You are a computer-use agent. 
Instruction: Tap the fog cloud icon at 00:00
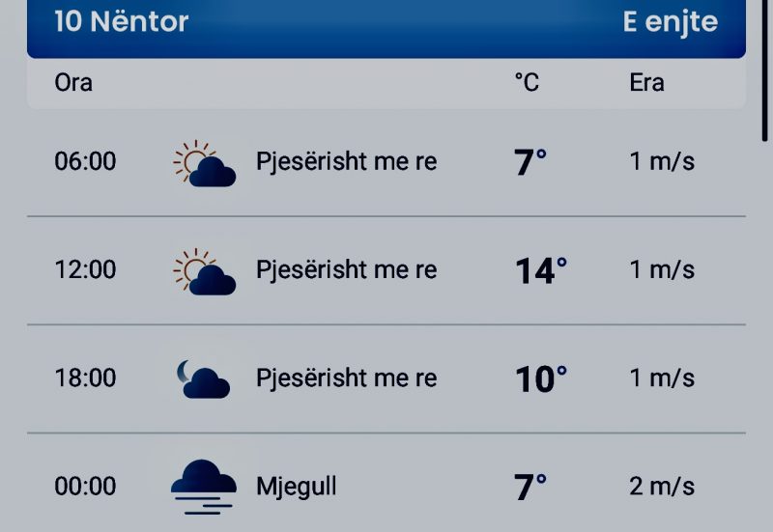click(204, 487)
